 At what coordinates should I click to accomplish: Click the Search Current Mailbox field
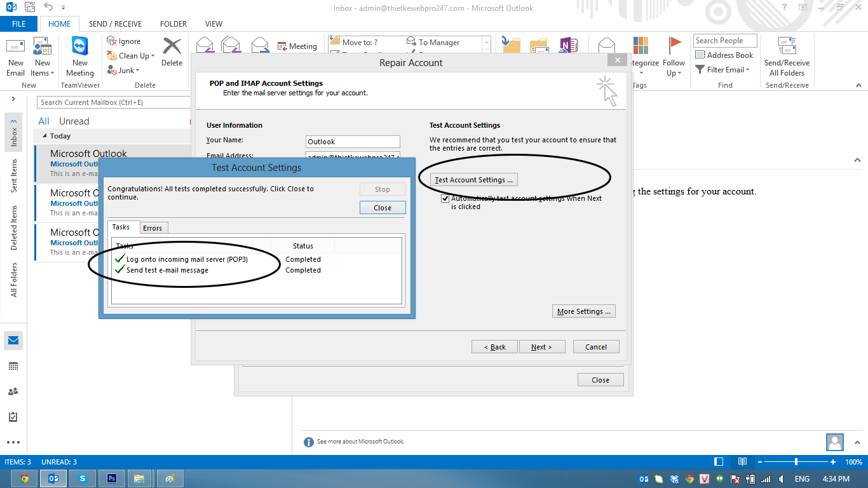[114, 102]
